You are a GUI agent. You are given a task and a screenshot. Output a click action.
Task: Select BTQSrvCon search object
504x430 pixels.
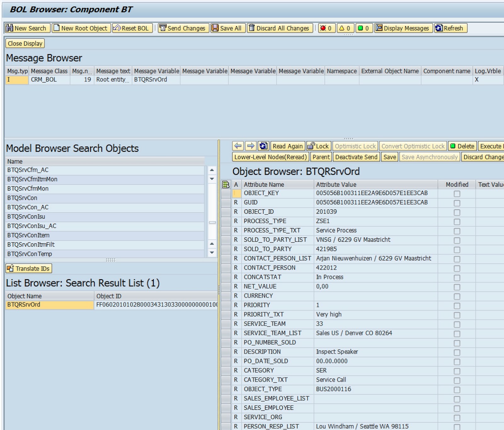105,198
